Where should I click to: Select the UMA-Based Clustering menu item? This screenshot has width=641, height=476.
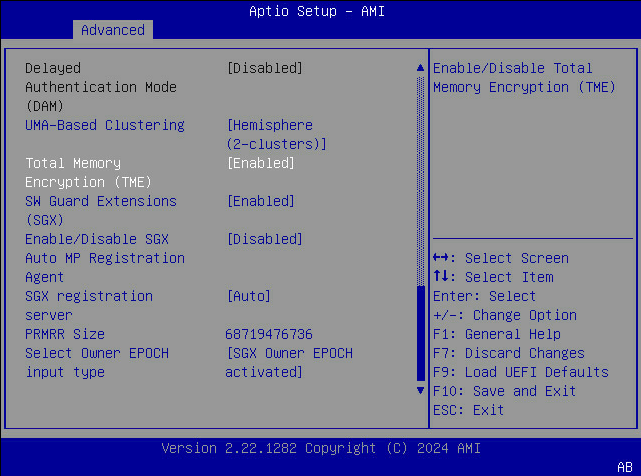pyautogui.click(x=105, y=125)
